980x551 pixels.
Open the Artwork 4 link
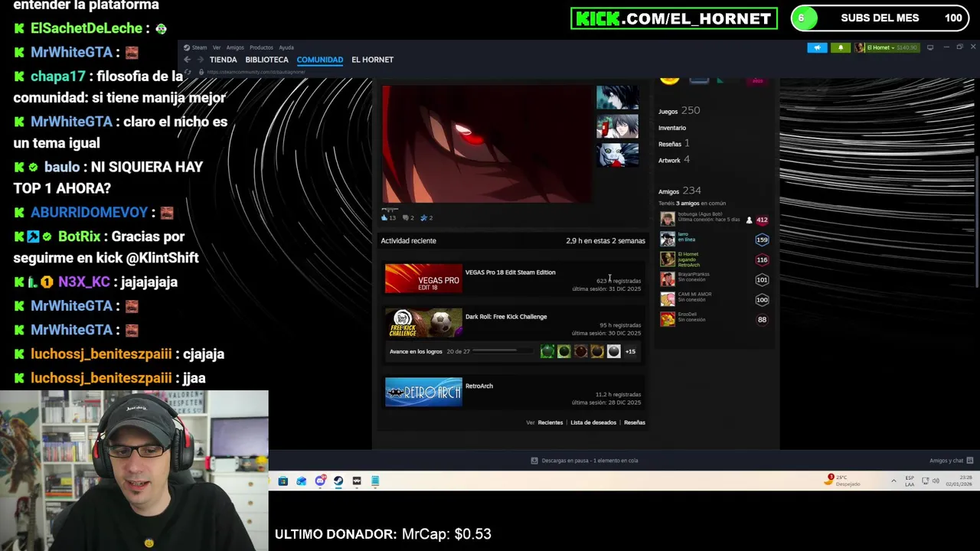pyautogui.click(x=674, y=160)
